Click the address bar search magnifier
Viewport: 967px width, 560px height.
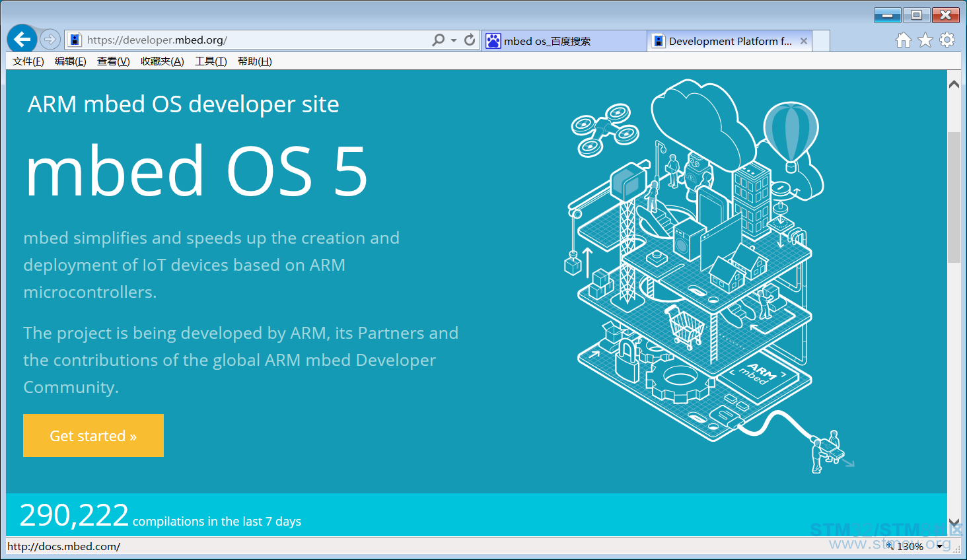pos(438,40)
